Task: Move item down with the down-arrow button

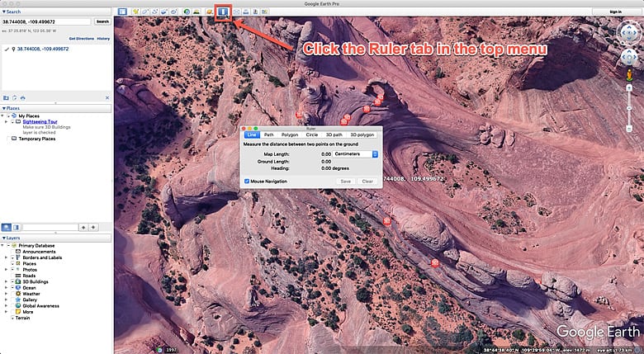Action: coord(93,227)
